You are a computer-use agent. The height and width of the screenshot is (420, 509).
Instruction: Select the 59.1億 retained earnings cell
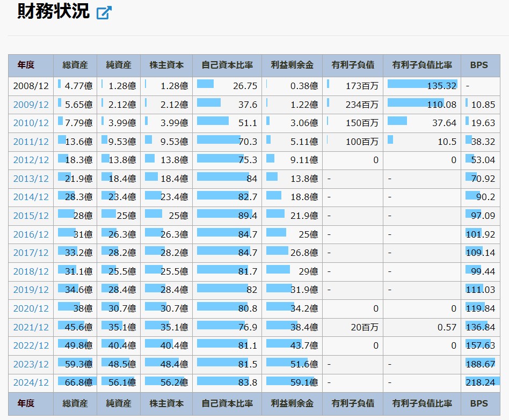[292, 382]
